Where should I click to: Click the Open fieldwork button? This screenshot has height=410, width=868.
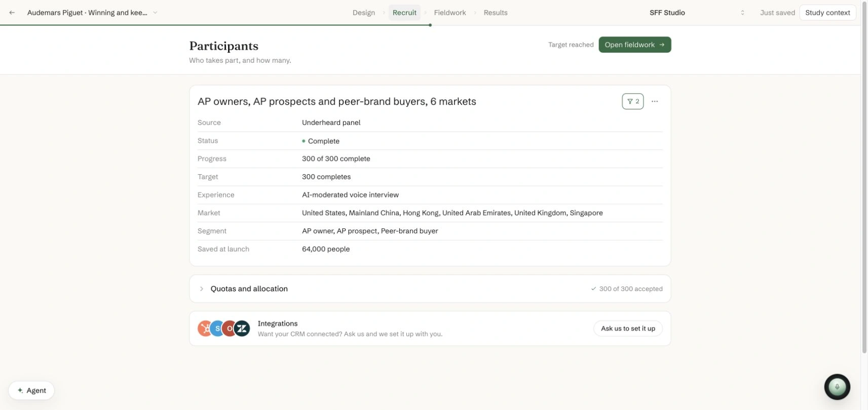point(635,45)
